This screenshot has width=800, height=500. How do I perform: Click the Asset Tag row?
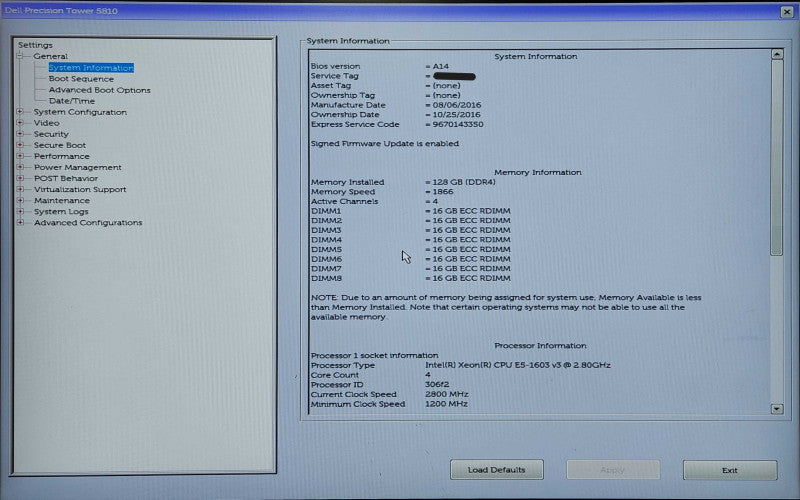(386, 86)
